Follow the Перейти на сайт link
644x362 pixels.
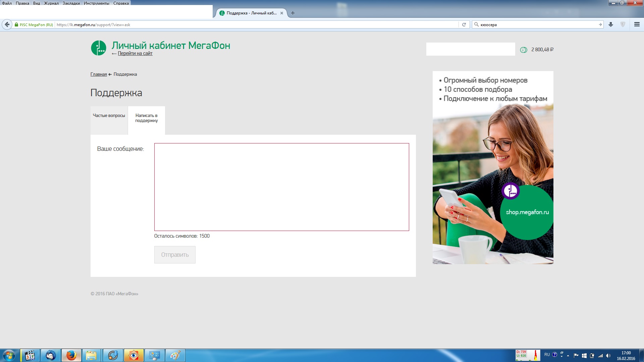pyautogui.click(x=135, y=53)
